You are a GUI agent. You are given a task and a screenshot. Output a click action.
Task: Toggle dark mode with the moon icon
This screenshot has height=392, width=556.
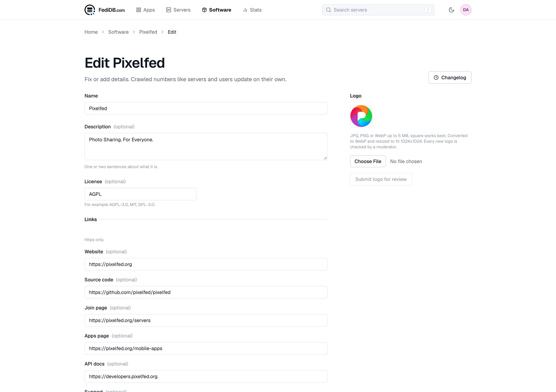[451, 10]
